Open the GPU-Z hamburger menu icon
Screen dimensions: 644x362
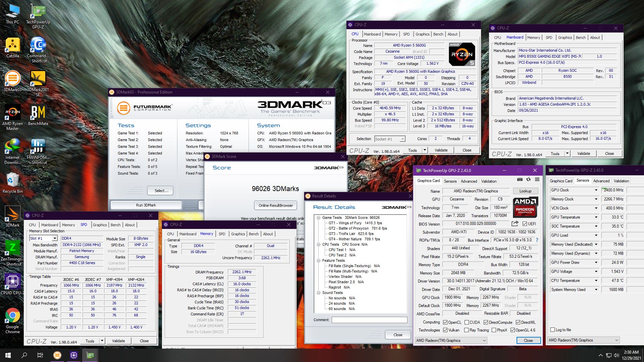tap(537, 180)
